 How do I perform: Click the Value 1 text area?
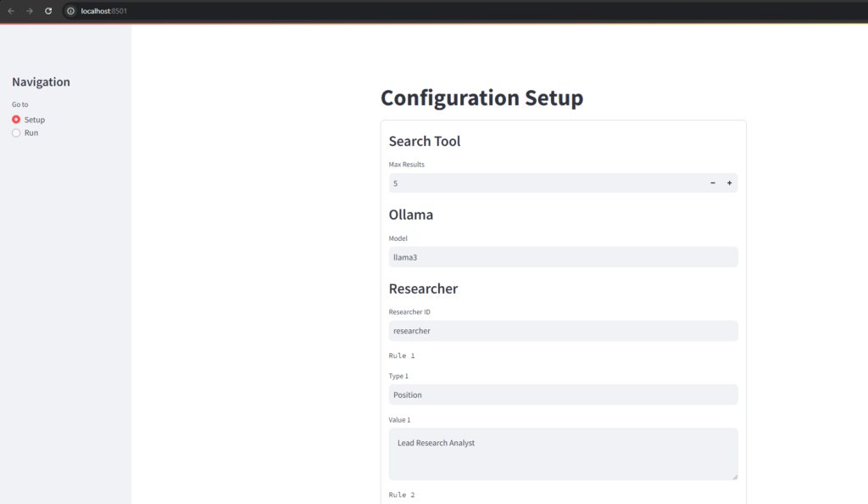(x=563, y=454)
